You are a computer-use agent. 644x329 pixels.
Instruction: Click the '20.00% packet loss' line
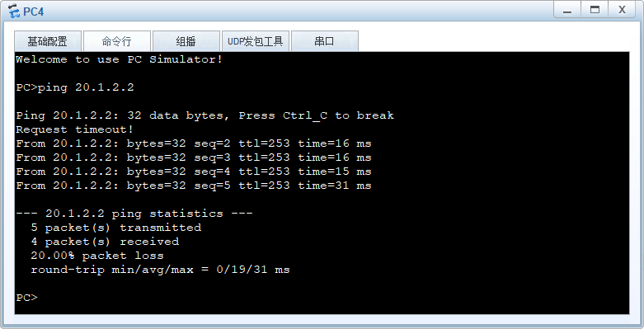point(97,256)
